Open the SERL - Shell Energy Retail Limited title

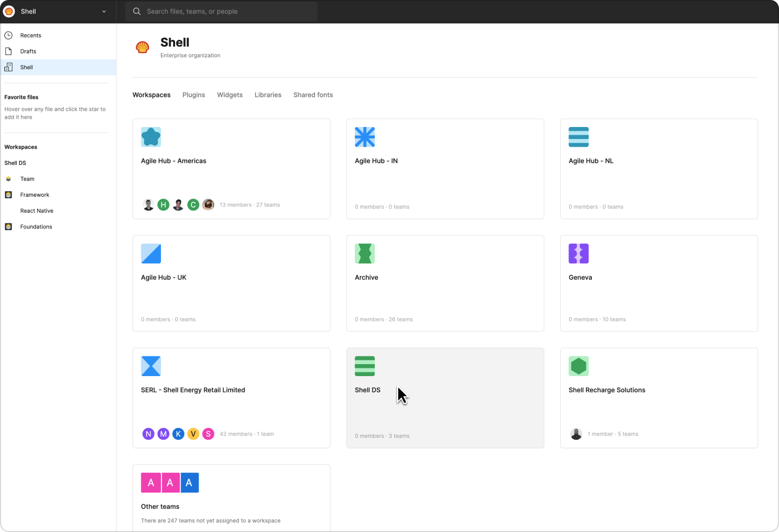193,390
